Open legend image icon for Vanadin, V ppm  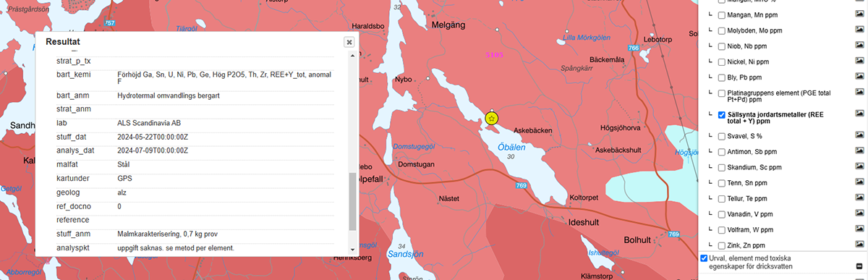(859, 214)
